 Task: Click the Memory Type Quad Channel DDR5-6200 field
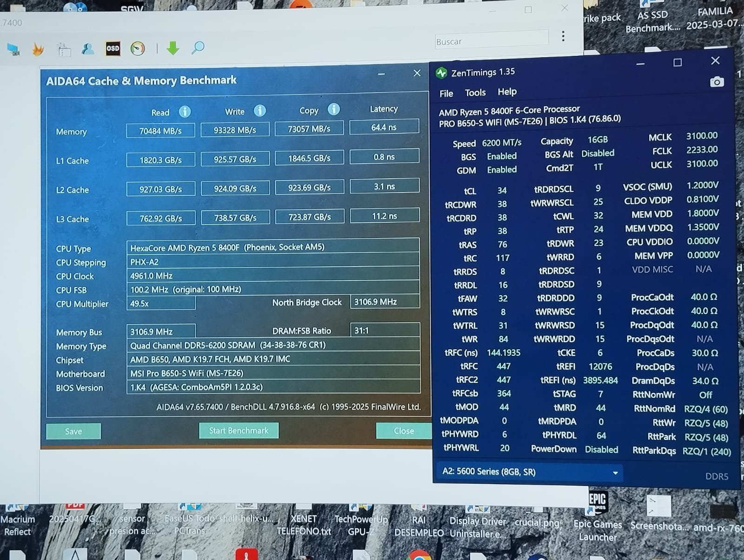click(x=273, y=345)
